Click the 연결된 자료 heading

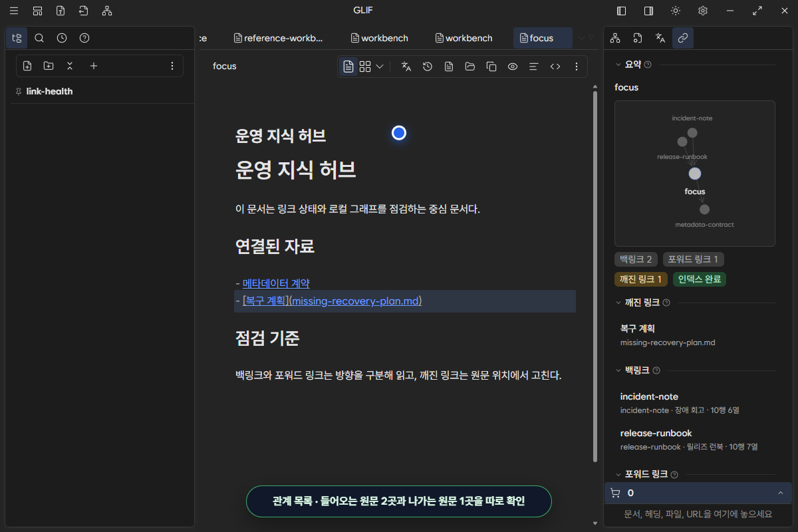point(275,247)
